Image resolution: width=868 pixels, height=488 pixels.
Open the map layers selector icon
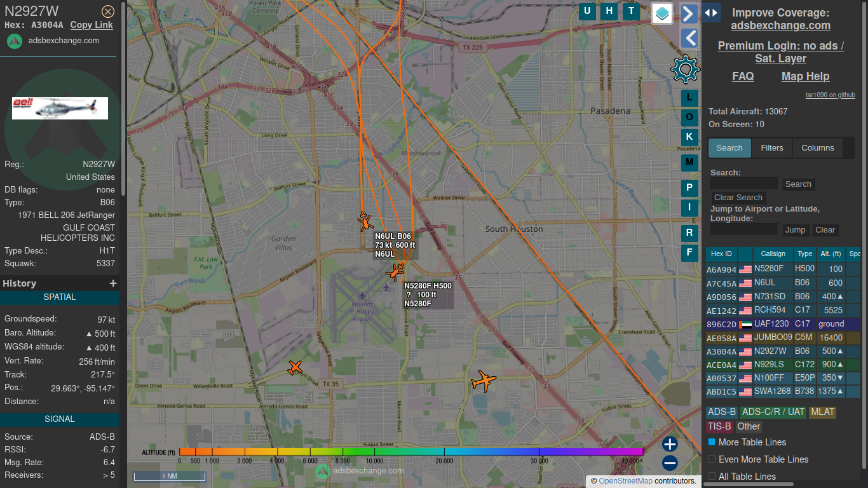pyautogui.click(x=662, y=13)
